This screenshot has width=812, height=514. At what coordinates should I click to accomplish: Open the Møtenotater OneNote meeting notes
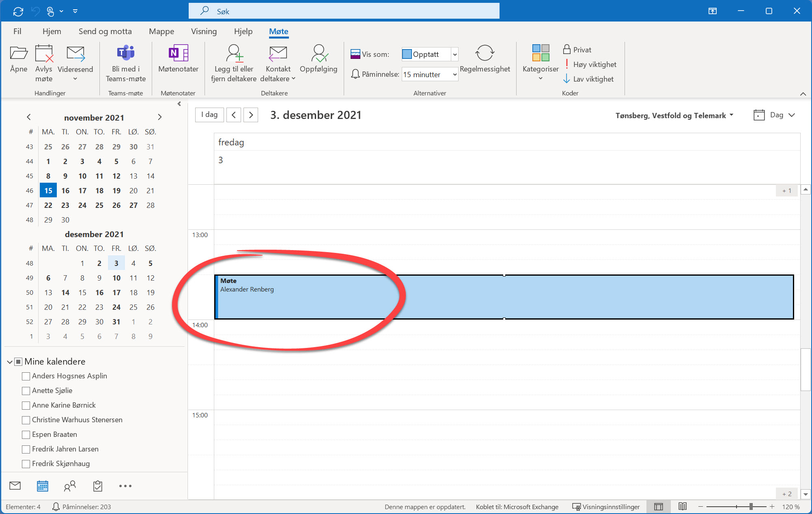[178, 61]
